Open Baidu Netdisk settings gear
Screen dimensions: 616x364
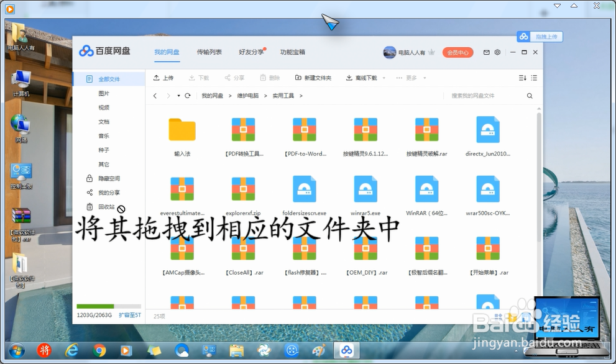pos(497,52)
